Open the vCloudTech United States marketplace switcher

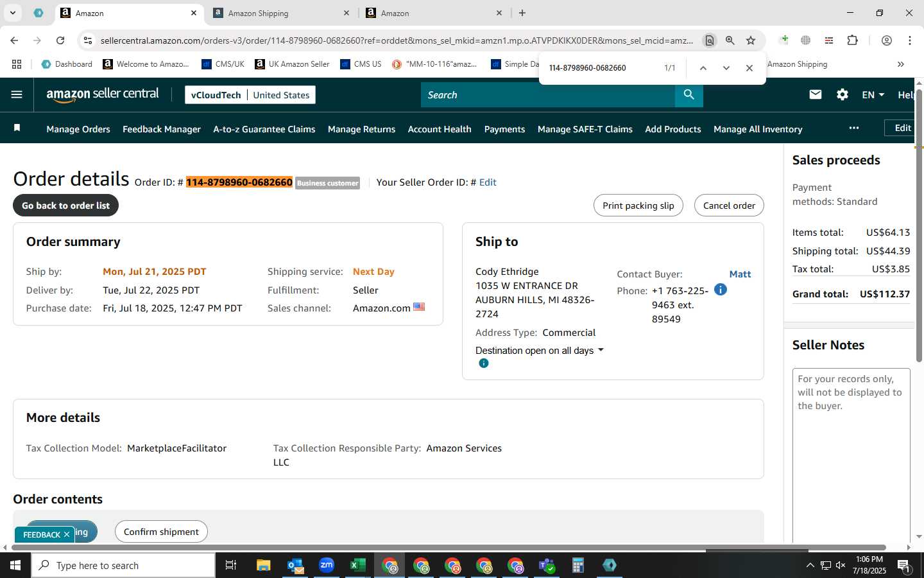[x=250, y=94]
